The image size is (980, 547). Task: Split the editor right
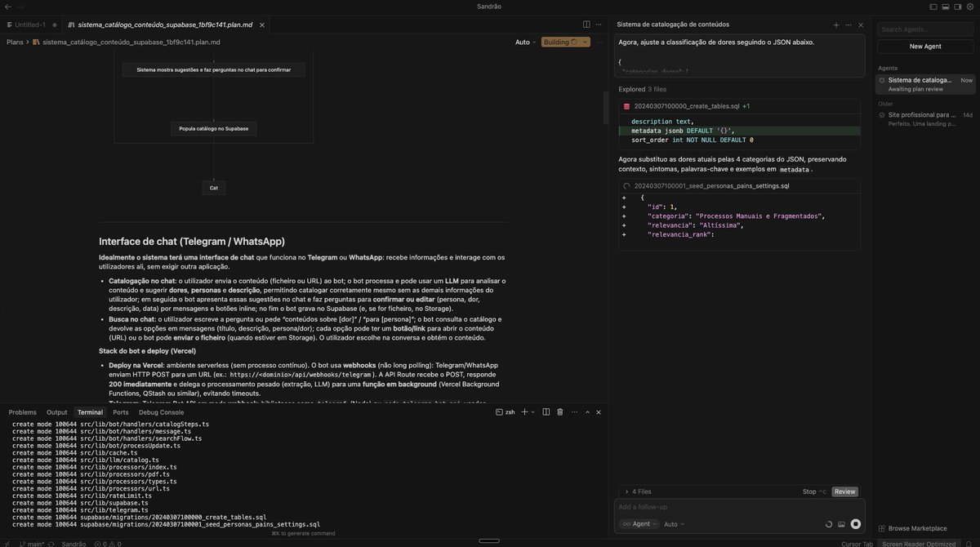click(x=586, y=25)
